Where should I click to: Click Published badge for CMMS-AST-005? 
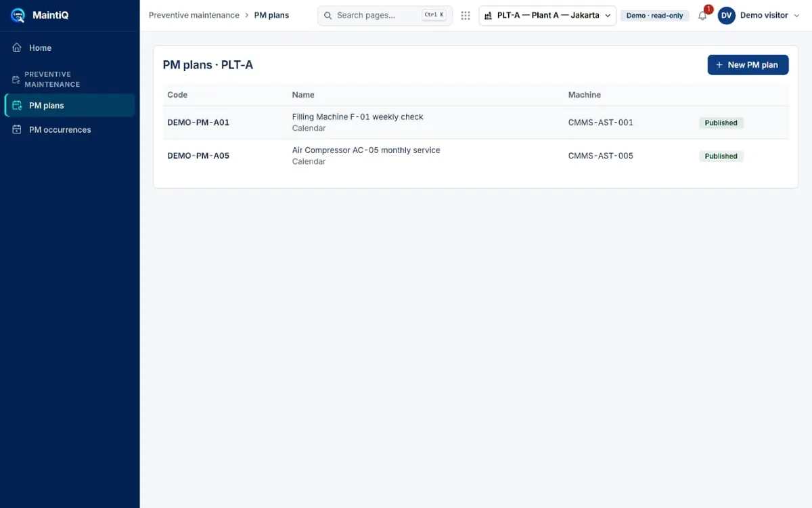(721, 156)
